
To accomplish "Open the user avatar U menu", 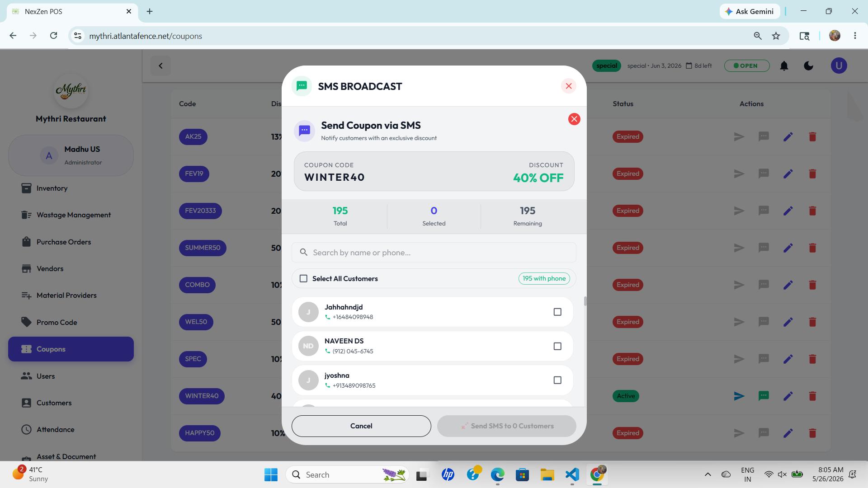I will click(x=839, y=66).
